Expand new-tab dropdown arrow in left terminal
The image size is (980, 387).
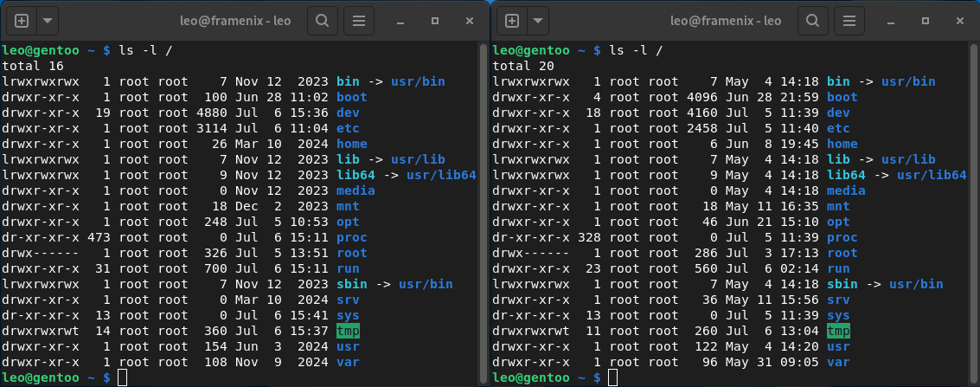pyautogui.click(x=48, y=21)
